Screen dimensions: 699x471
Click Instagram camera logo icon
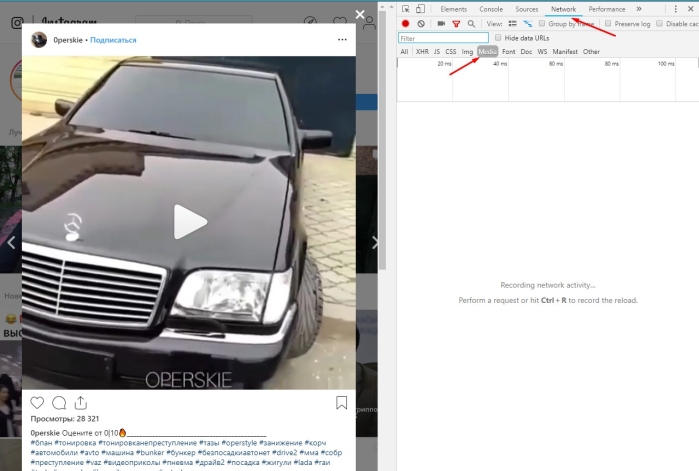click(17, 22)
